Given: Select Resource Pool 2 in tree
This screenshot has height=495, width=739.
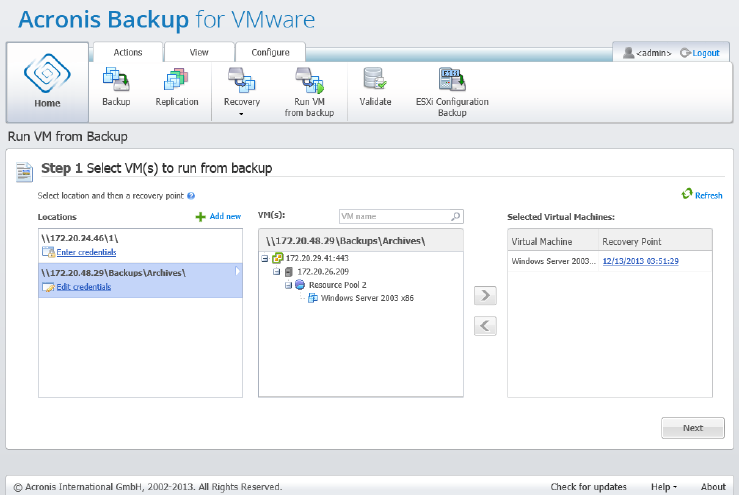Looking at the screenshot, I should click(x=337, y=285).
